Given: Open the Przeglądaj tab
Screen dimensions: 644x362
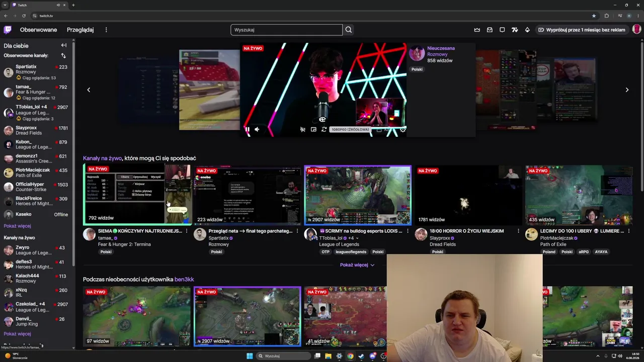Looking at the screenshot, I should pyautogui.click(x=80, y=30).
